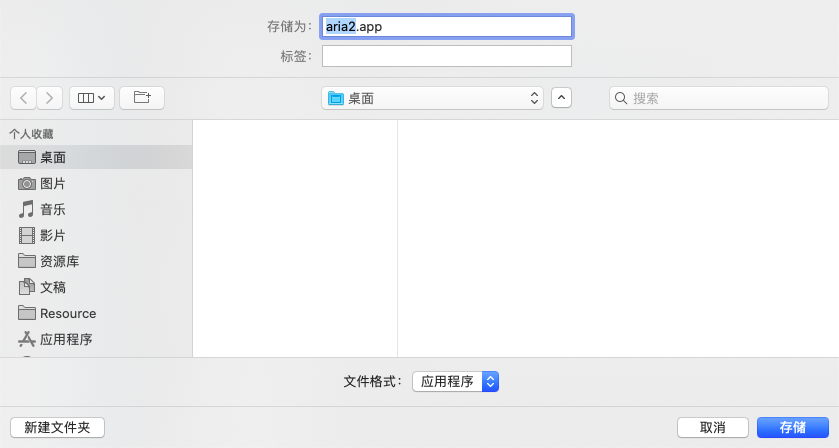Open 音乐 folder in sidebar
This screenshot has width=839, height=448.
click(x=52, y=210)
